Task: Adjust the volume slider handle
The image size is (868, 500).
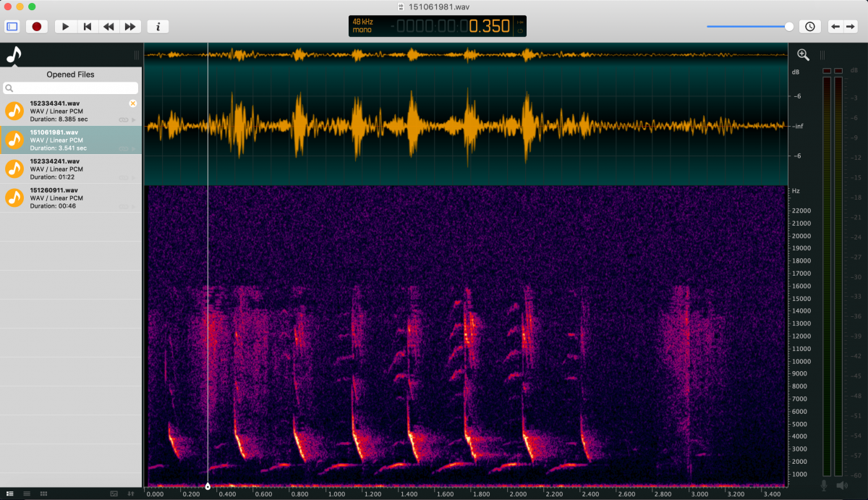Action: (x=789, y=27)
